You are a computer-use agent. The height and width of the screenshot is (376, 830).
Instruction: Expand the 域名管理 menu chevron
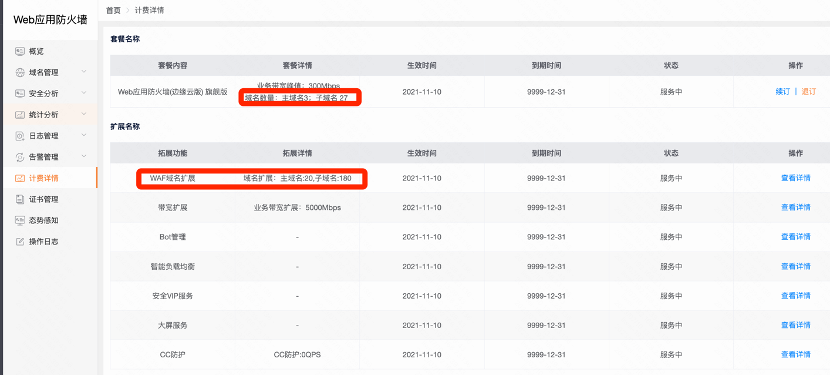click(x=84, y=72)
